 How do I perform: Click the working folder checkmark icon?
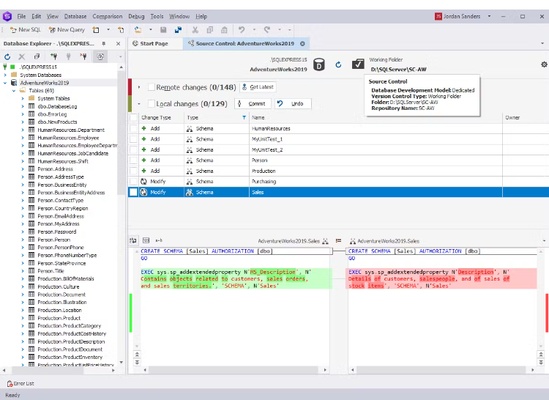pyautogui.click(x=358, y=64)
